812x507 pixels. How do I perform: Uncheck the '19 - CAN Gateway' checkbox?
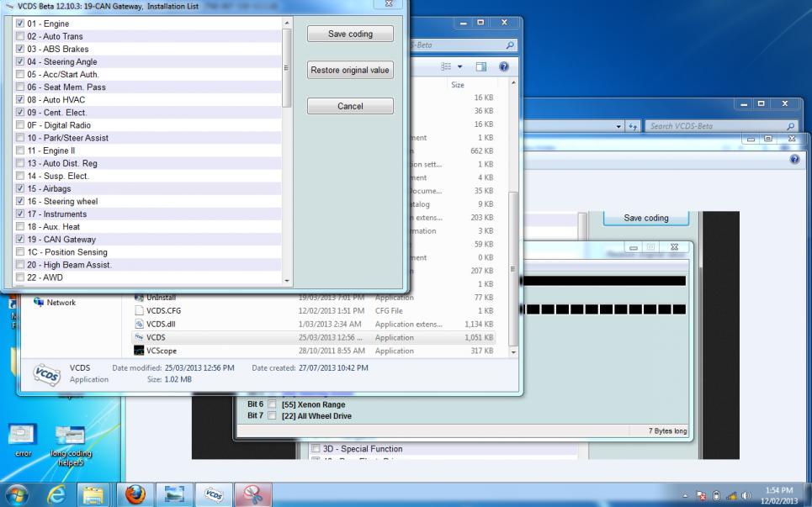[20, 239]
